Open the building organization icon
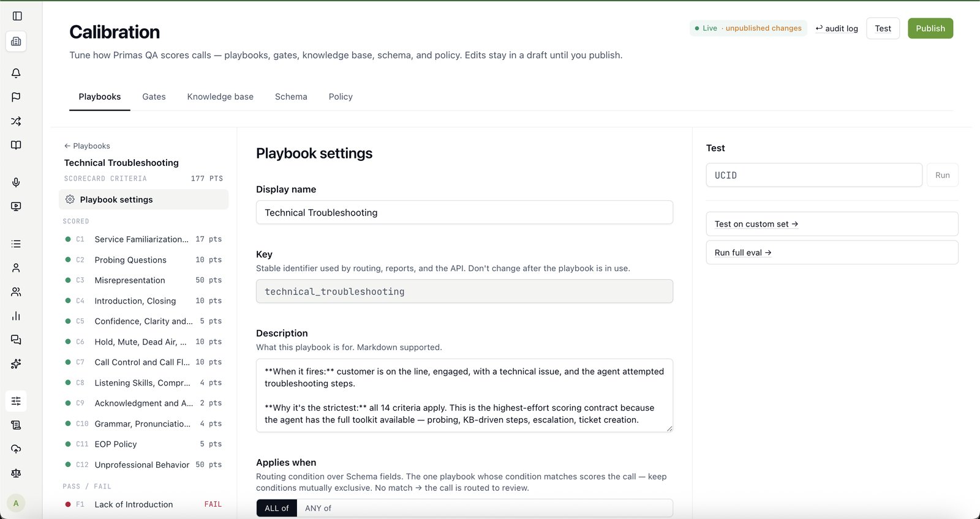980x519 pixels. pos(16,42)
